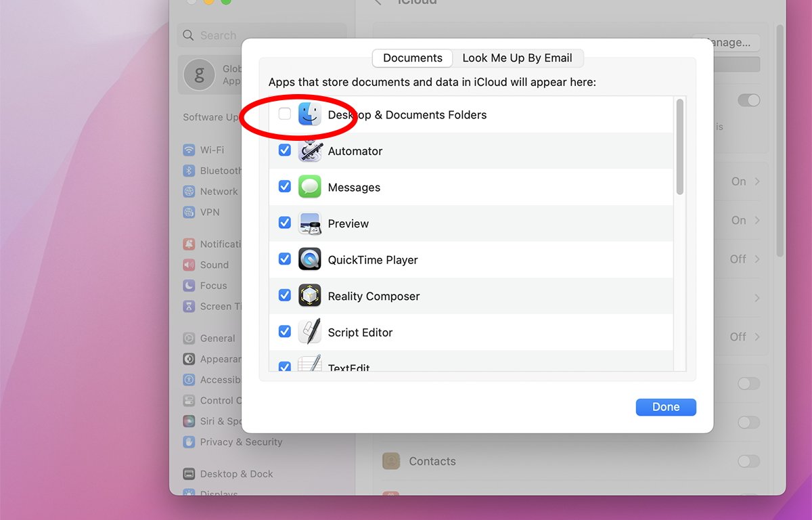Open Accessibility settings via sidebar icon

(189, 380)
